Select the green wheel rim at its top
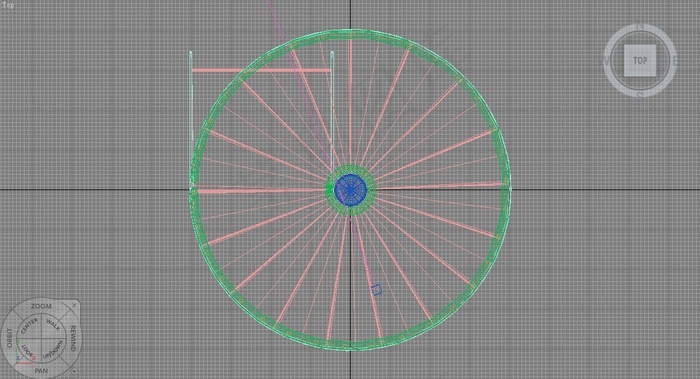The width and height of the screenshot is (700, 379). click(350, 34)
